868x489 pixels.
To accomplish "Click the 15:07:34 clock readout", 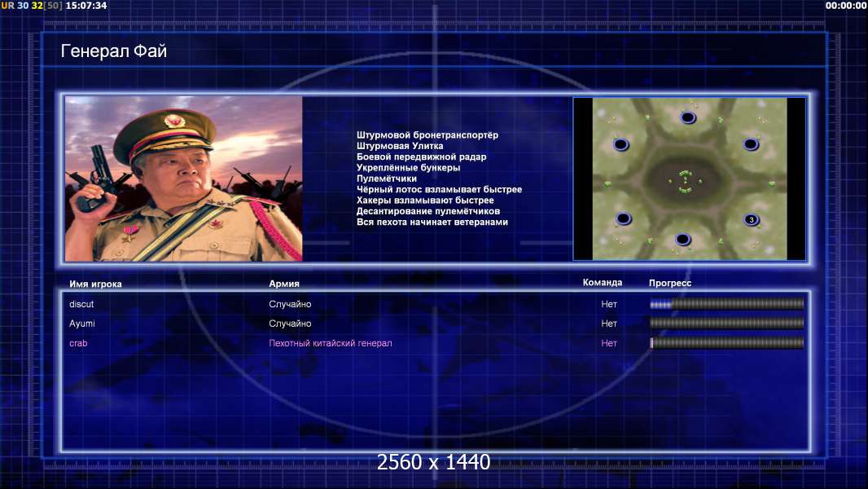I will pyautogui.click(x=85, y=6).
